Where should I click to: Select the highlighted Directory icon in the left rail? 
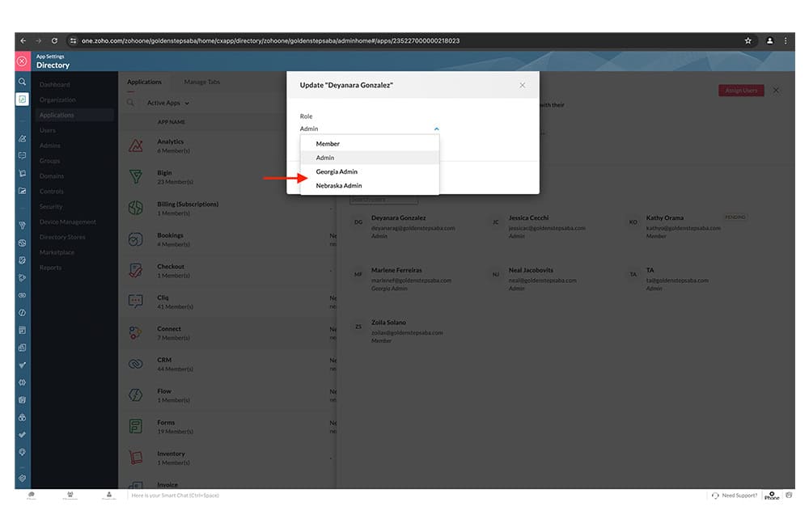coord(22,99)
